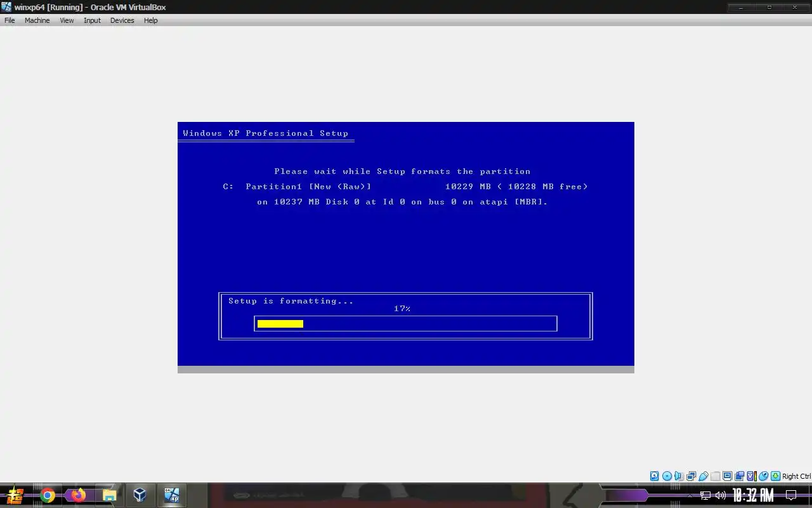The image size is (812, 508).
Task: Click the Right Ctrl host key label
Action: click(796, 476)
